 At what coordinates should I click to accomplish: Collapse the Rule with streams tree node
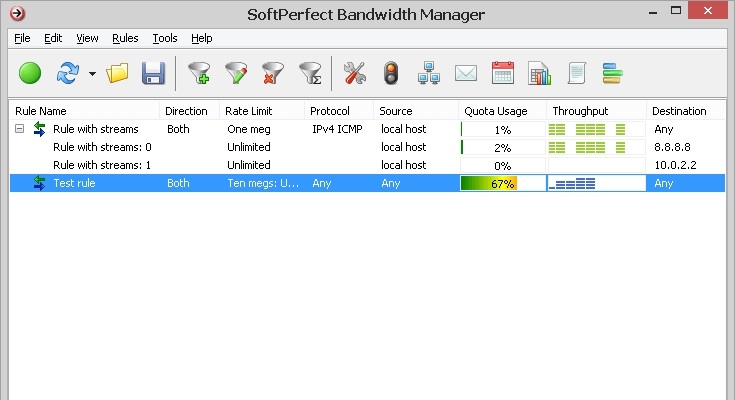(19, 128)
